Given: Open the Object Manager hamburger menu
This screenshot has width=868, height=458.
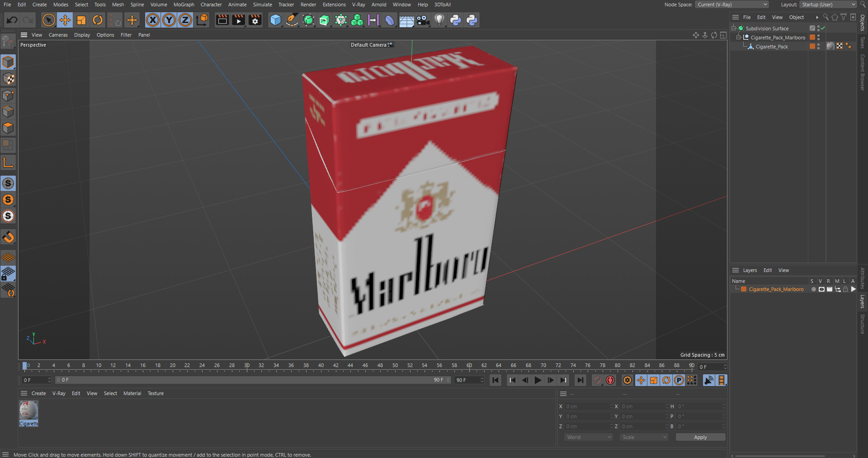Looking at the screenshot, I should 736,17.
